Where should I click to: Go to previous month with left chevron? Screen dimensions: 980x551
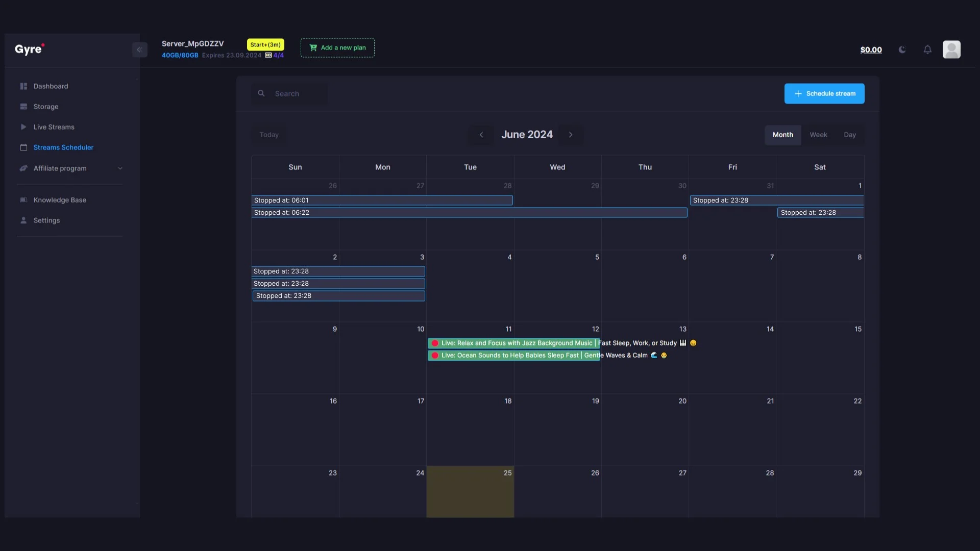tap(481, 135)
